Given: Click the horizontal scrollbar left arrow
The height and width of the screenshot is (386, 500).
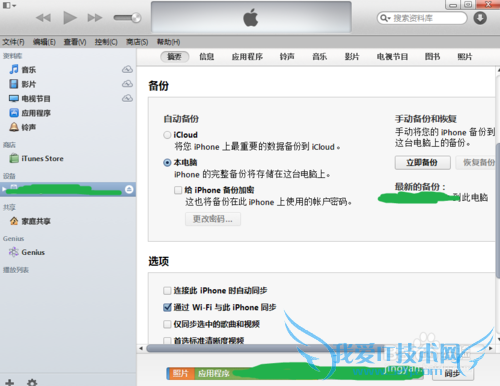Looking at the screenshot, I should 141,348.
